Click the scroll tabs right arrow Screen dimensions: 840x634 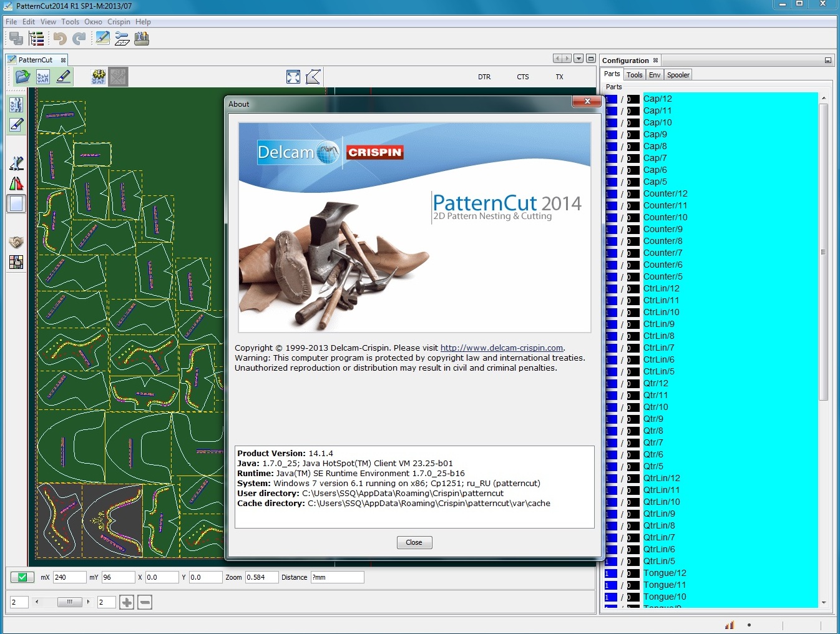[x=567, y=59]
